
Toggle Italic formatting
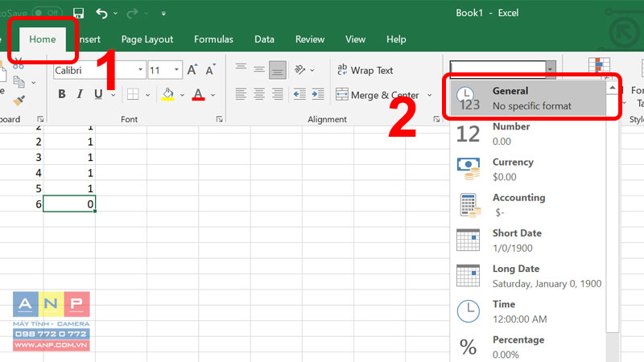pyautogui.click(x=80, y=94)
